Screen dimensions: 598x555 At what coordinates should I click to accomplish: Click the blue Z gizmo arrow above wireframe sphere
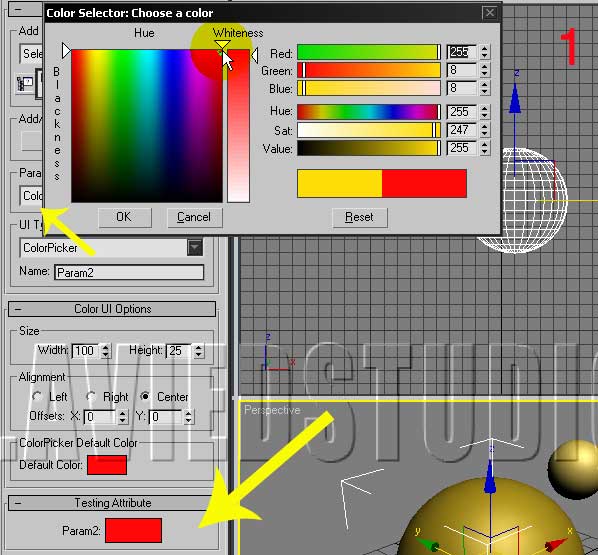515,98
